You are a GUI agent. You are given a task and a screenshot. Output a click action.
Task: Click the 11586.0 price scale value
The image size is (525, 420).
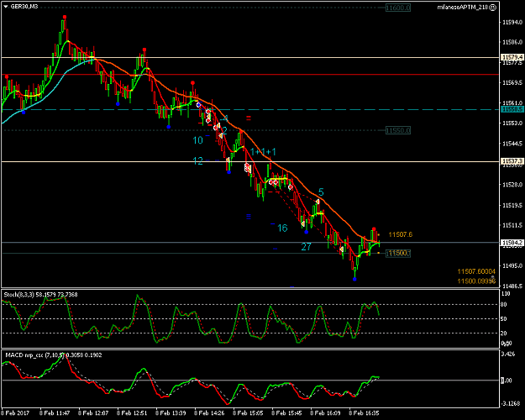512,42
